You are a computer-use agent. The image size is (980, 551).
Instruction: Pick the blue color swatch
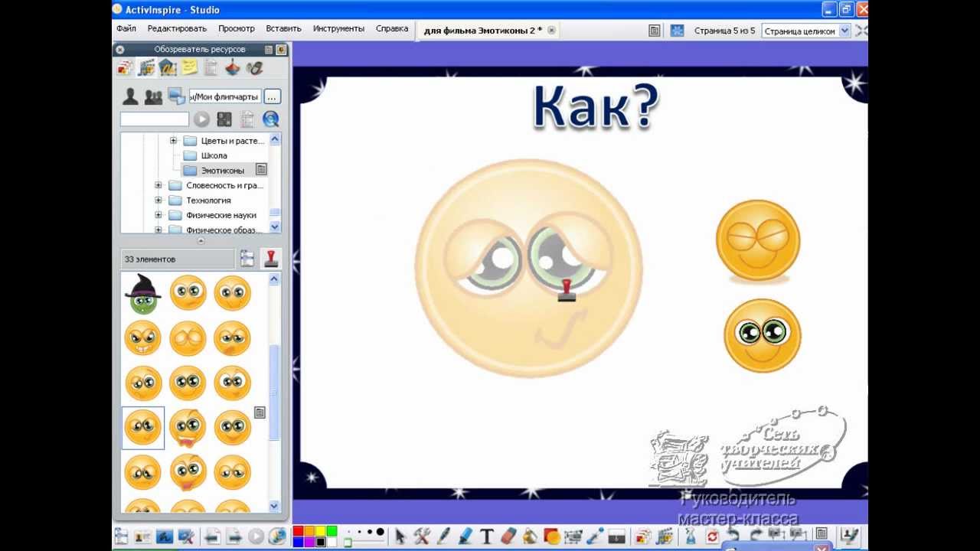[299, 542]
